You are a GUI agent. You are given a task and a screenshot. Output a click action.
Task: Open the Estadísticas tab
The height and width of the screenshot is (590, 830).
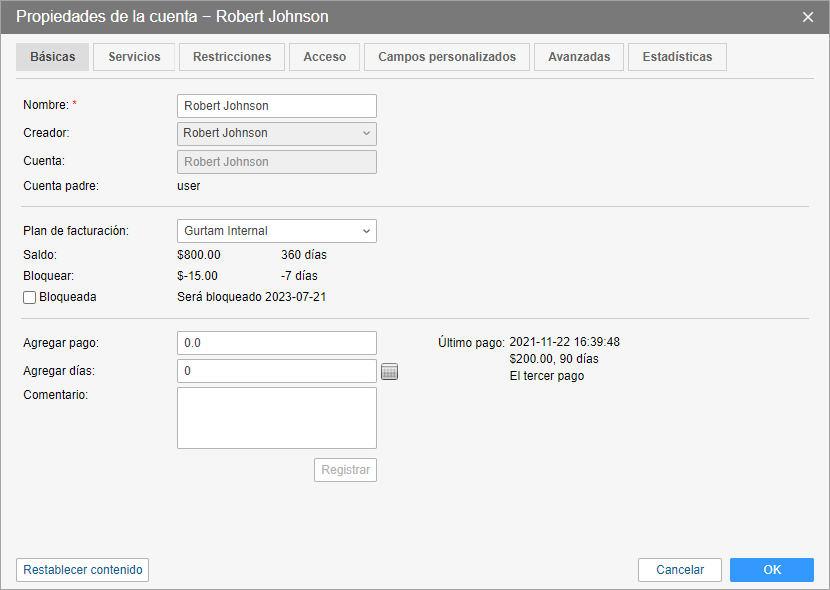677,57
